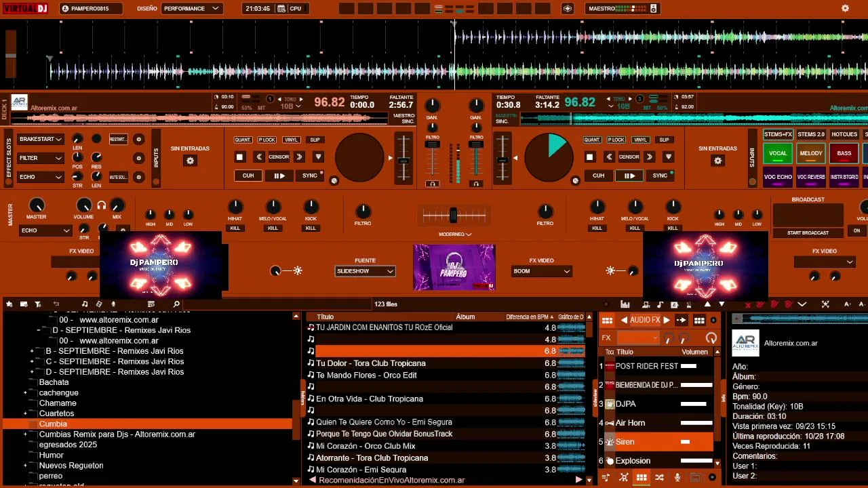Expand the Cuartetos folder
The width and height of the screenshot is (868, 488).
(x=25, y=413)
